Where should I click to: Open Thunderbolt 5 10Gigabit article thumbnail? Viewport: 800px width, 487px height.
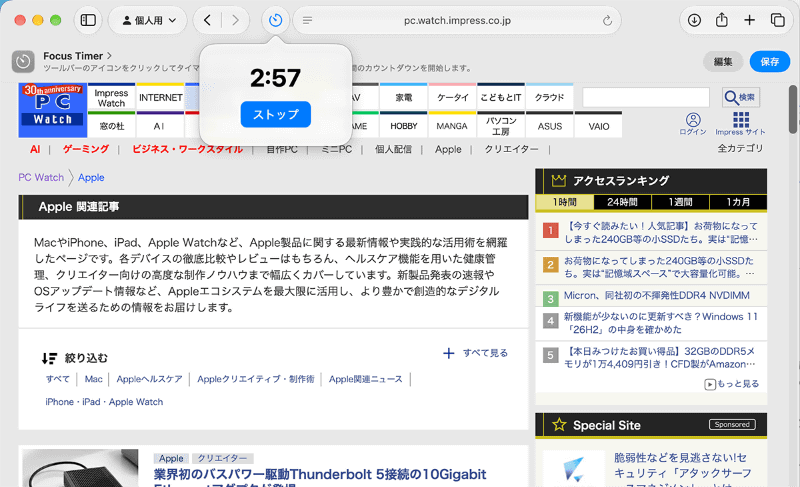80,468
